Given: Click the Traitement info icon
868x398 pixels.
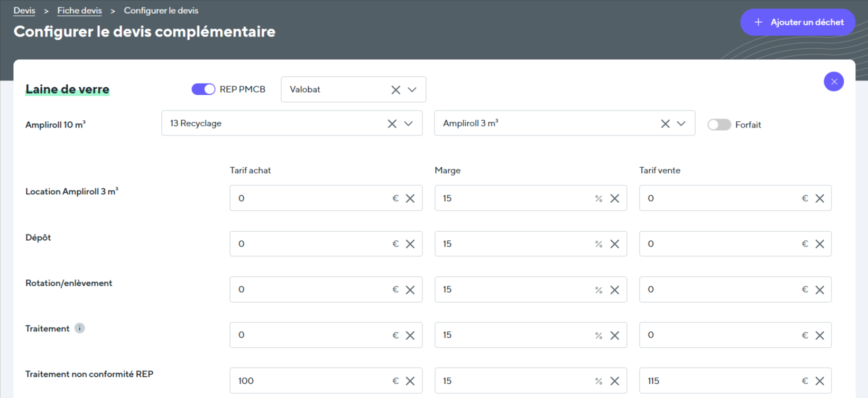Looking at the screenshot, I should [x=79, y=328].
